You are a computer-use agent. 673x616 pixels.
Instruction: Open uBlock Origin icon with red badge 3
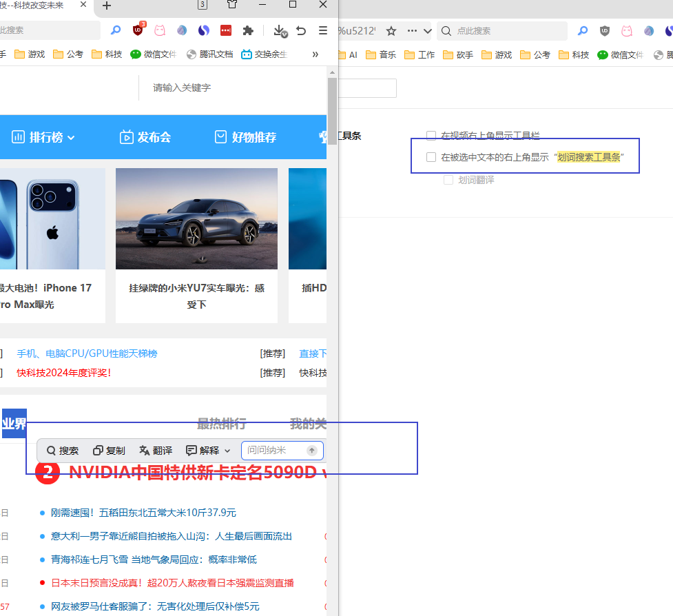coord(138,30)
